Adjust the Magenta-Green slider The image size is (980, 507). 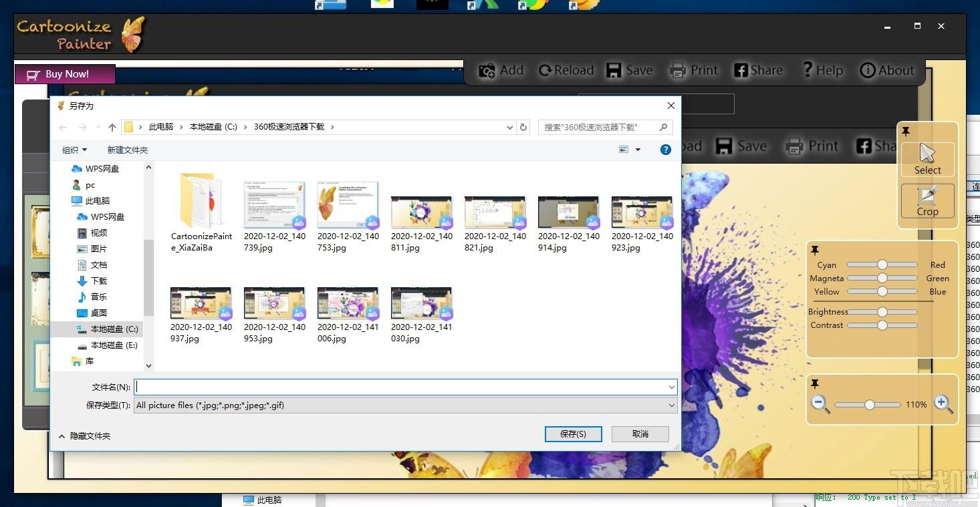pos(882,278)
